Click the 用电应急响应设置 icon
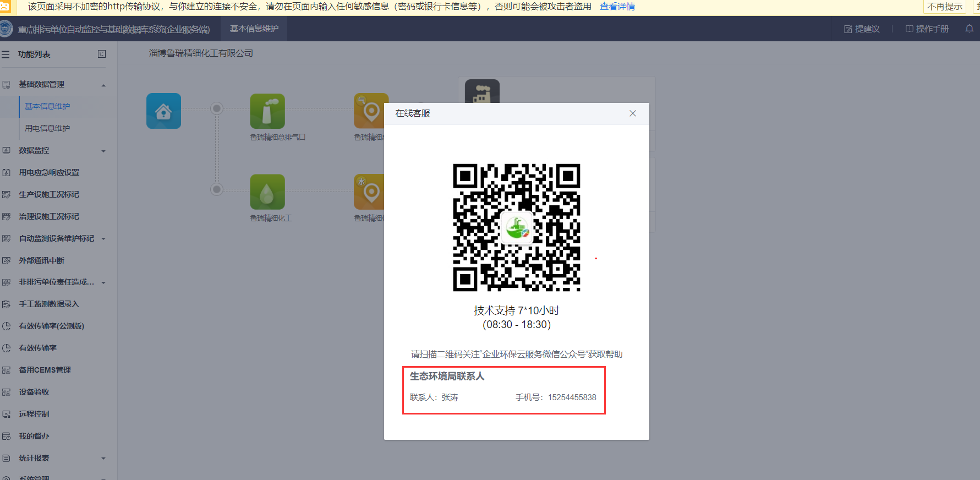This screenshot has height=480, width=980. [x=7, y=172]
